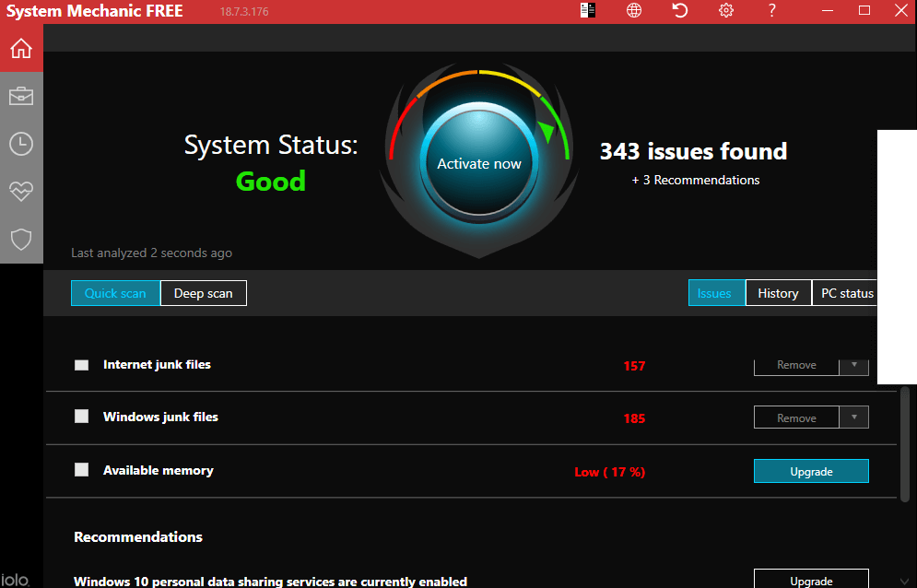Check the Windows junk files checkbox

coord(82,417)
